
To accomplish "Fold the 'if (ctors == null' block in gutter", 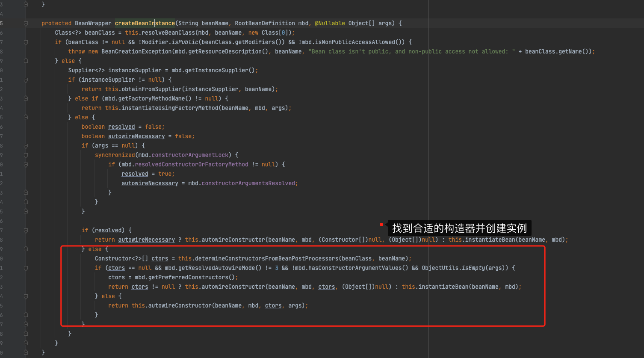I will click(26, 268).
